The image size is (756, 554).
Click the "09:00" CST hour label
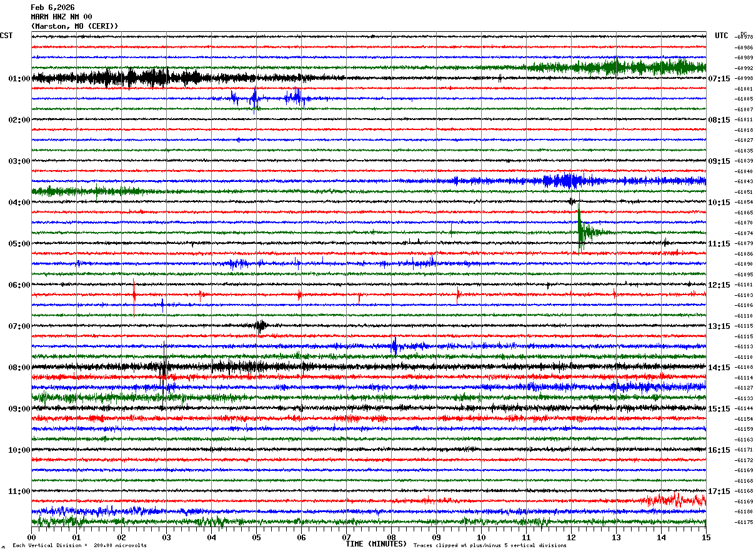click(x=19, y=409)
